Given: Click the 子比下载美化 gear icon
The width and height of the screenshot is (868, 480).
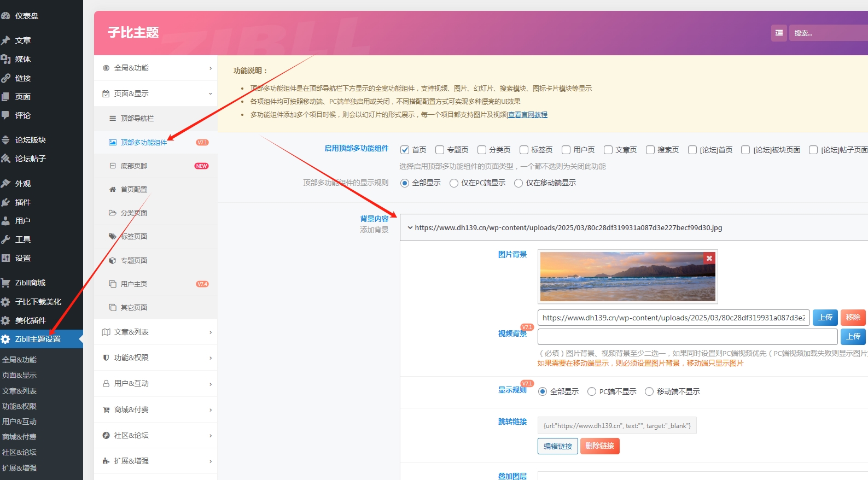Looking at the screenshot, I should [5, 302].
